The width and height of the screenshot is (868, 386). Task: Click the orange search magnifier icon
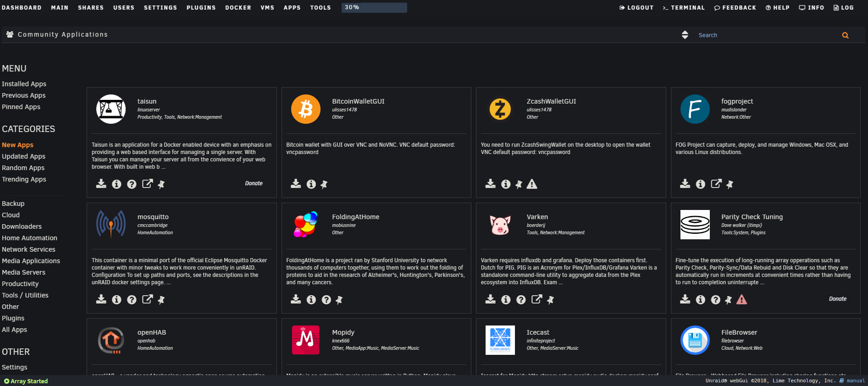coord(845,35)
